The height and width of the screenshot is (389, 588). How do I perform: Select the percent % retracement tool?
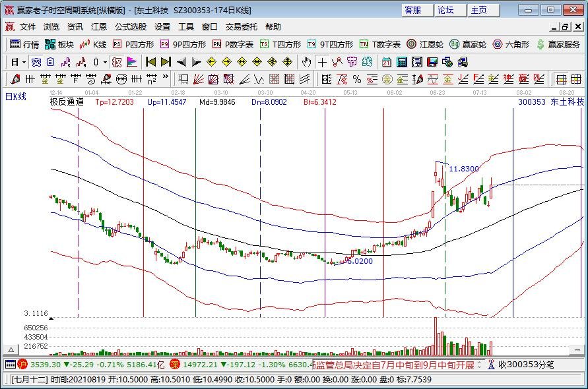click(x=356, y=79)
